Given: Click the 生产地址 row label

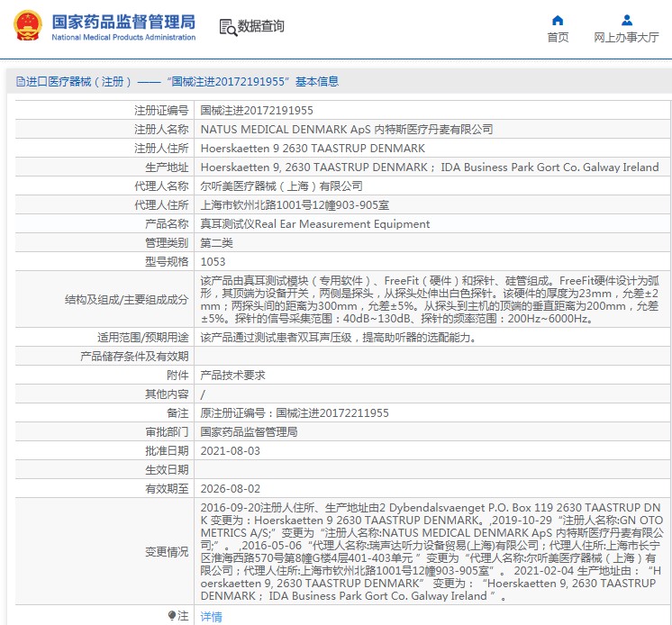Looking at the screenshot, I should (x=167, y=168).
